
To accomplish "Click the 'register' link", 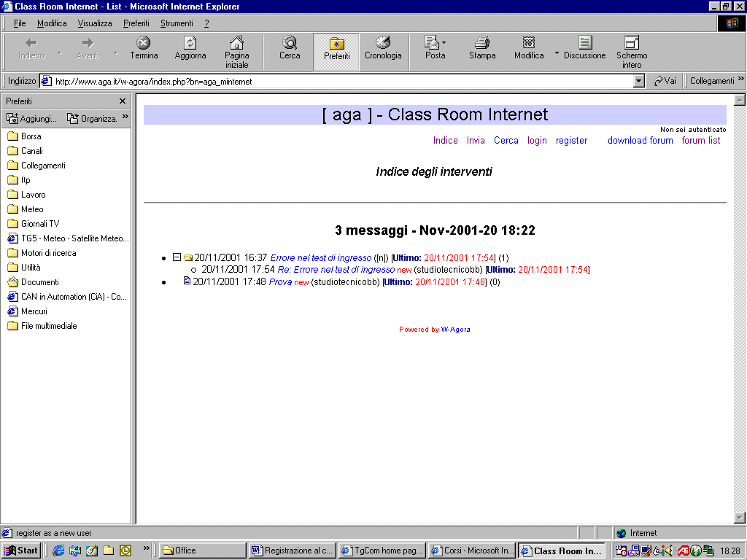I will point(571,141).
